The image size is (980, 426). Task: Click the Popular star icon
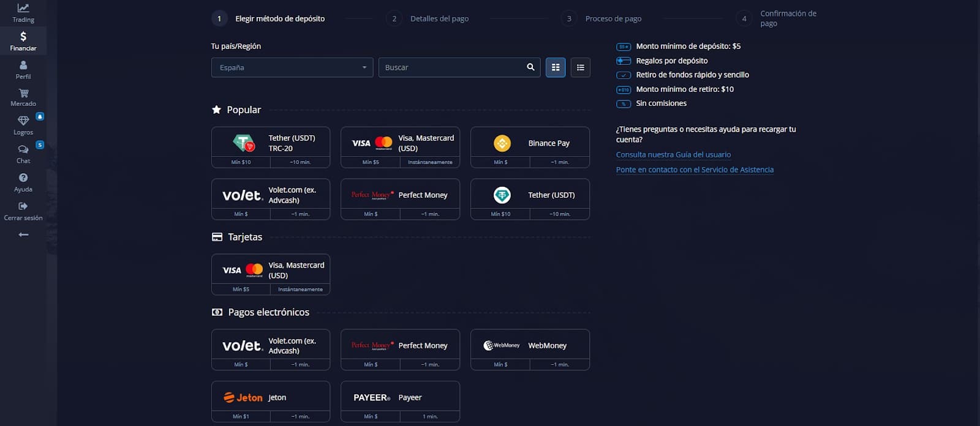point(216,110)
